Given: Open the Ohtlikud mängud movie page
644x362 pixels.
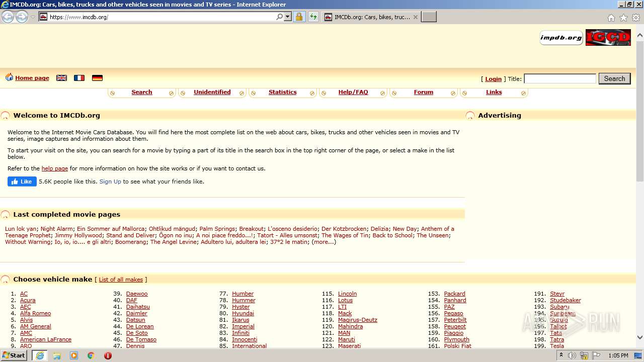Looking at the screenshot, I should [172, 229].
